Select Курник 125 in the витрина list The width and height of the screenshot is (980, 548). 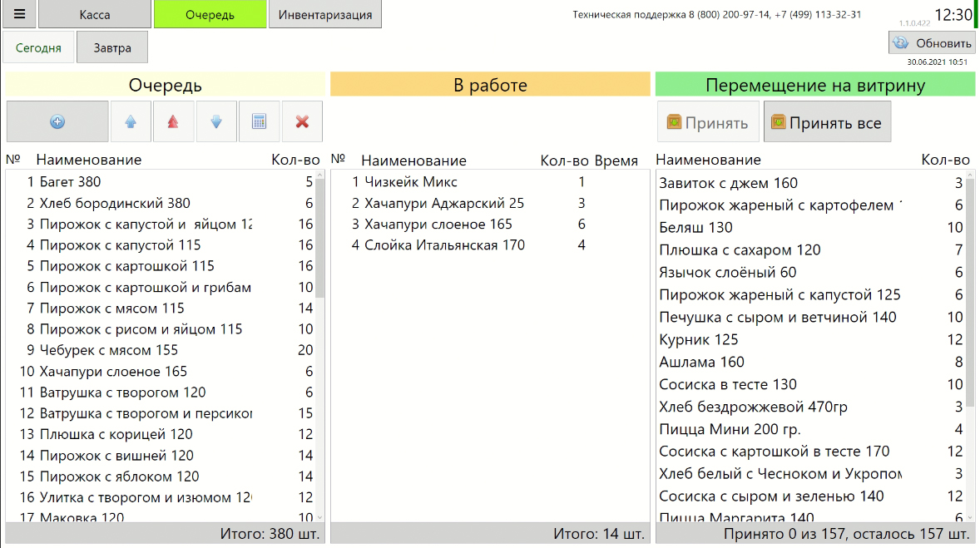[687, 339]
